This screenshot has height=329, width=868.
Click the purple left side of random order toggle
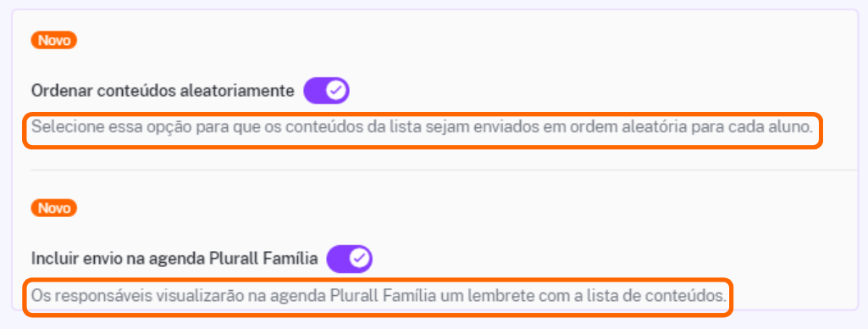(314, 91)
